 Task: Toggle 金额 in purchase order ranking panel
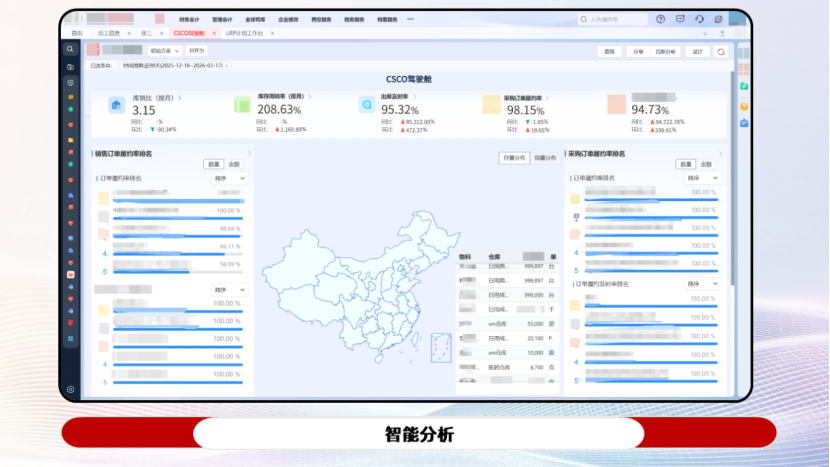(x=705, y=164)
